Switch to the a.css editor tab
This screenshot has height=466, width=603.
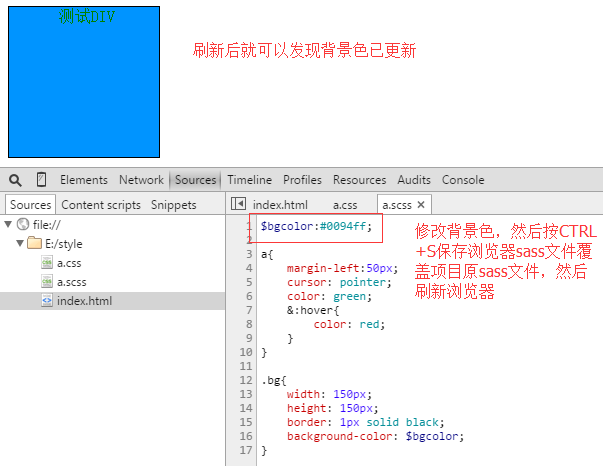point(345,205)
